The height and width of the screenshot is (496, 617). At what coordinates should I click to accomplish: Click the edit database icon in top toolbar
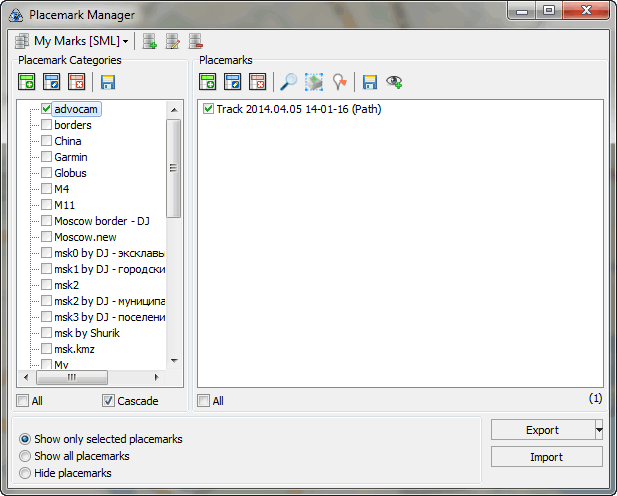(172, 41)
